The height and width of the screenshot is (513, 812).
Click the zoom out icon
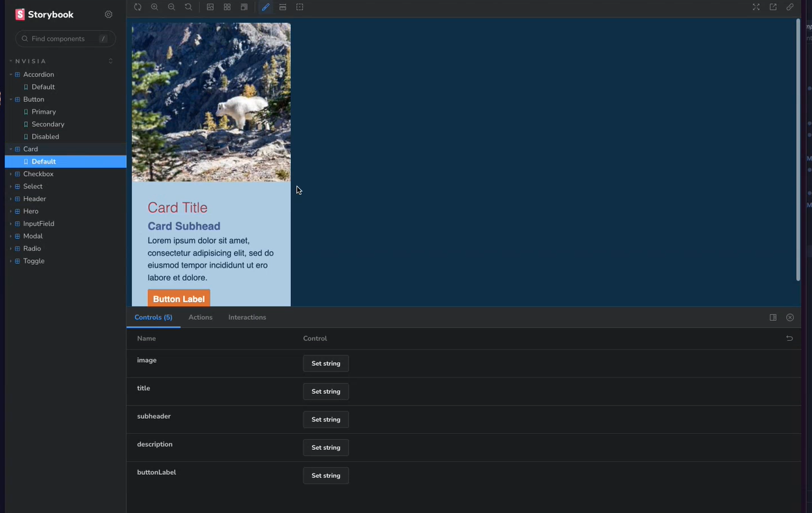pos(171,7)
